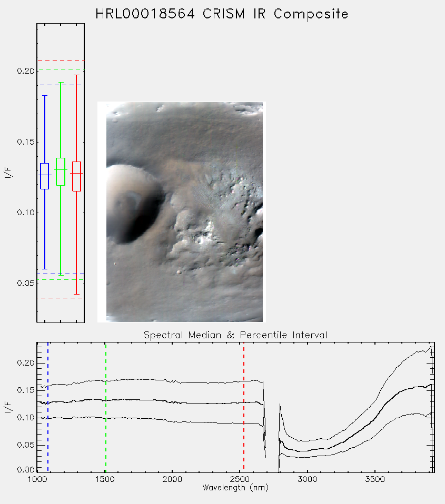Select the green box in the box plot
445x504 pixels.
click(61, 172)
